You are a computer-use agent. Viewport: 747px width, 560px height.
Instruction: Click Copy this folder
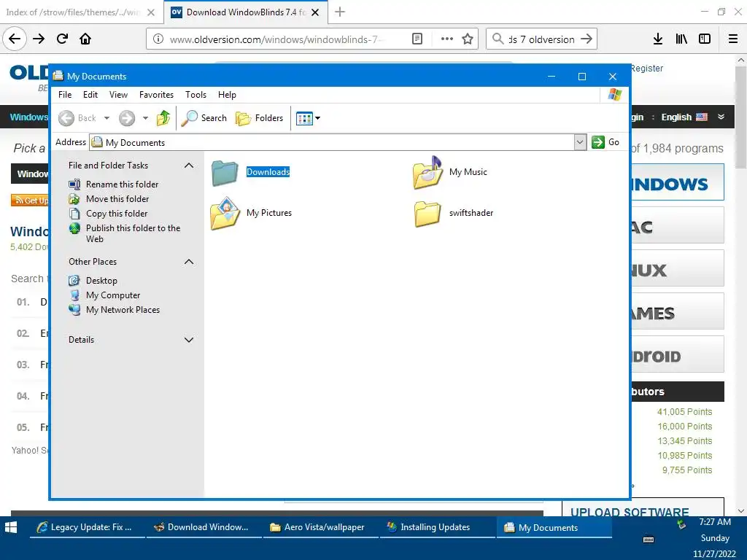117,214
